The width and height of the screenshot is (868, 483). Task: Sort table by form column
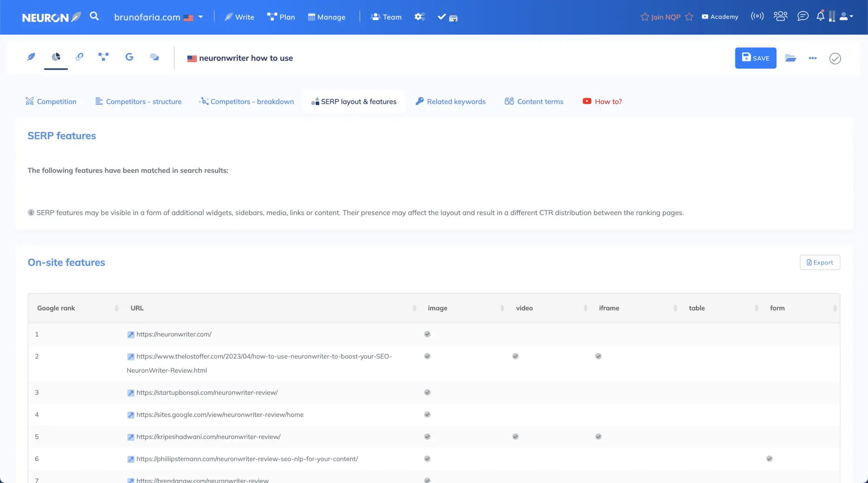835,308
